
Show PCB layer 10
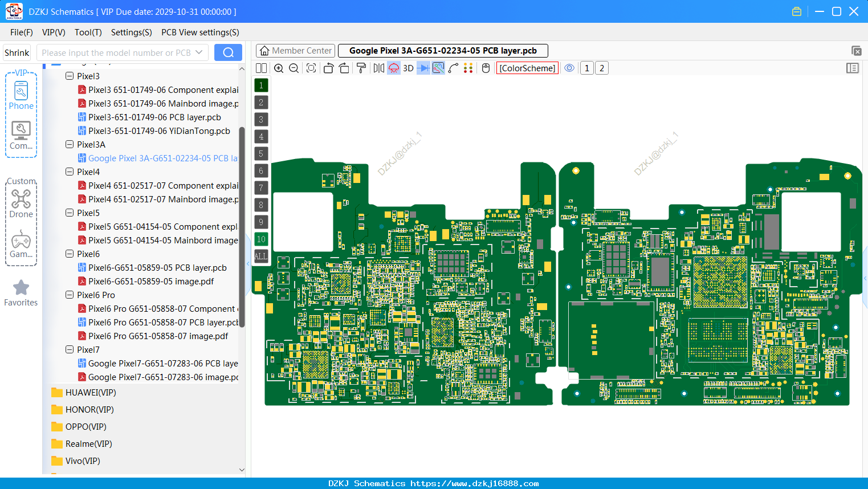click(261, 239)
